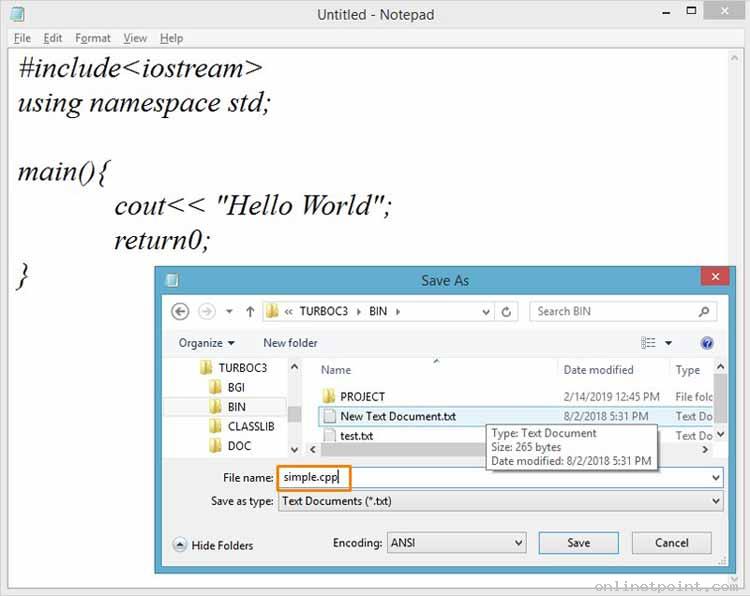Open Notepad Help menu
The height and width of the screenshot is (596, 750).
pyautogui.click(x=171, y=38)
